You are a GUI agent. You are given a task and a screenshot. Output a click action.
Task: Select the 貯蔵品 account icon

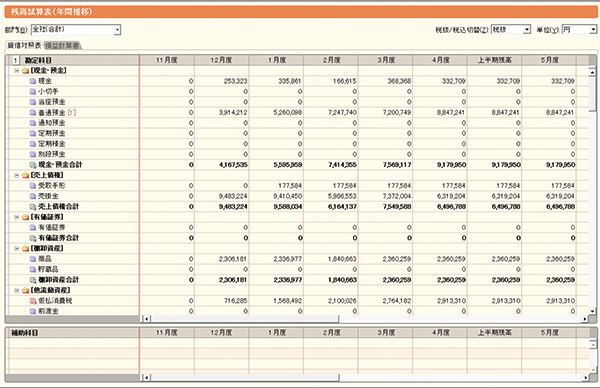tap(33, 269)
